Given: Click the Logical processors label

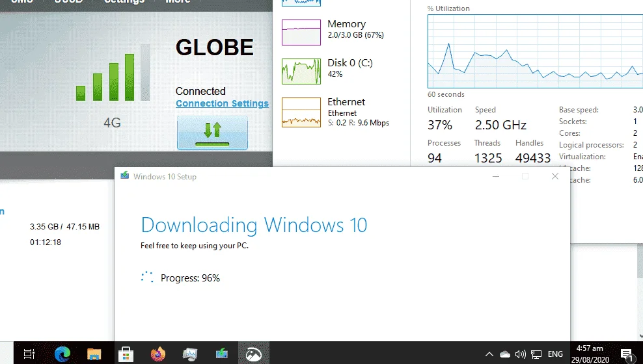Looking at the screenshot, I should point(592,145).
